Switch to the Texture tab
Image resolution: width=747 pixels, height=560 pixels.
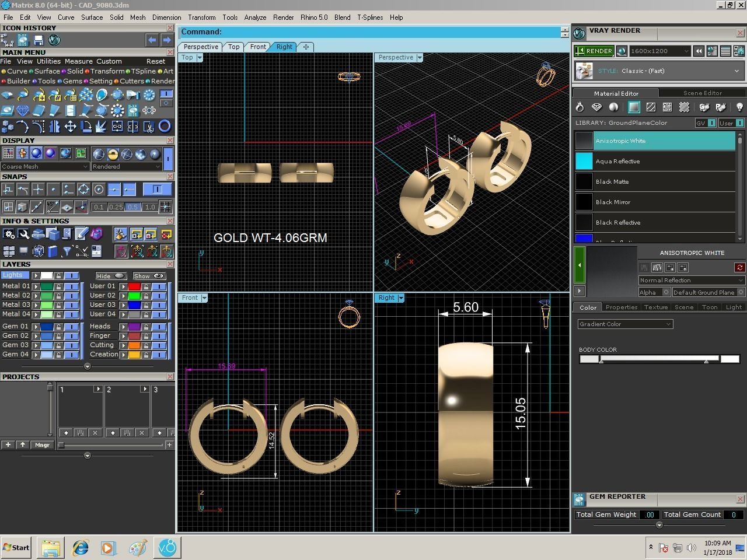655,307
